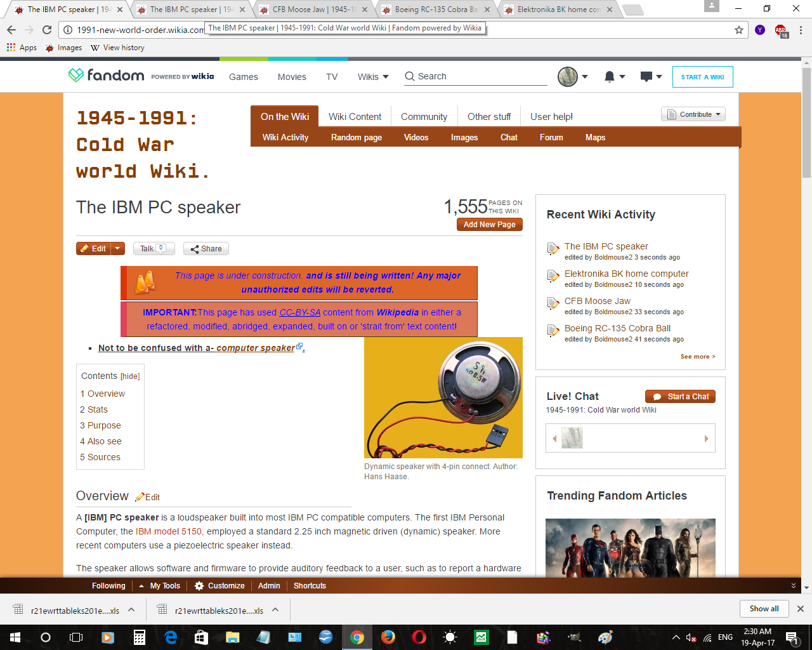Open the notifications bell
Viewport: 812px width, 650px height.
click(610, 77)
